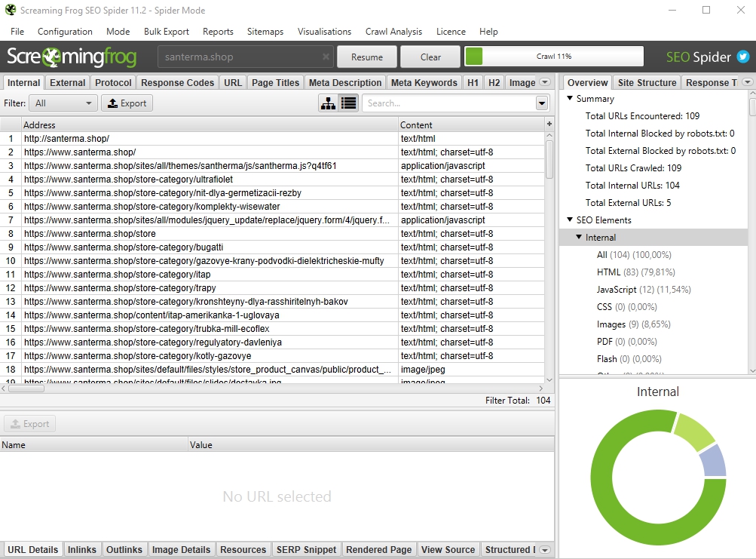Switch to list view icon
Screen dimensions: 756x559
tap(348, 103)
